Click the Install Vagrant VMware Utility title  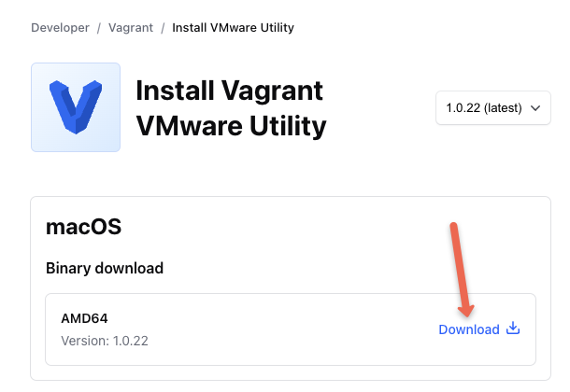pyautogui.click(x=231, y=108)
